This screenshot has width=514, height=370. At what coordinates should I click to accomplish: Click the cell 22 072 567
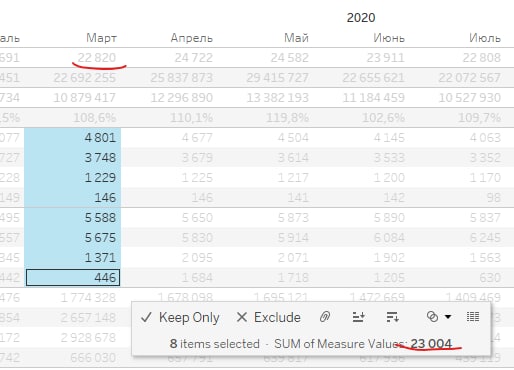469,78
